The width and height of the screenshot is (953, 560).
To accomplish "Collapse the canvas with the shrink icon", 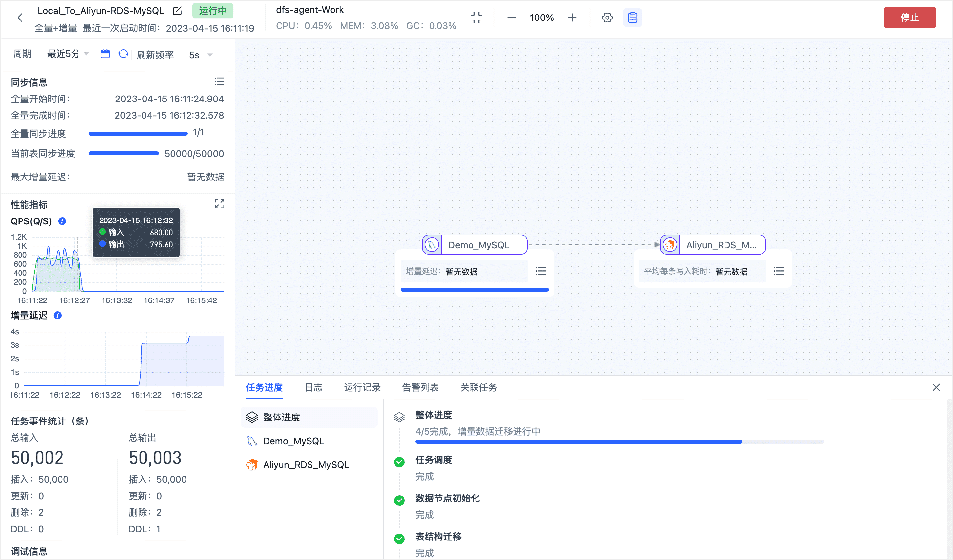I will 476,18.
